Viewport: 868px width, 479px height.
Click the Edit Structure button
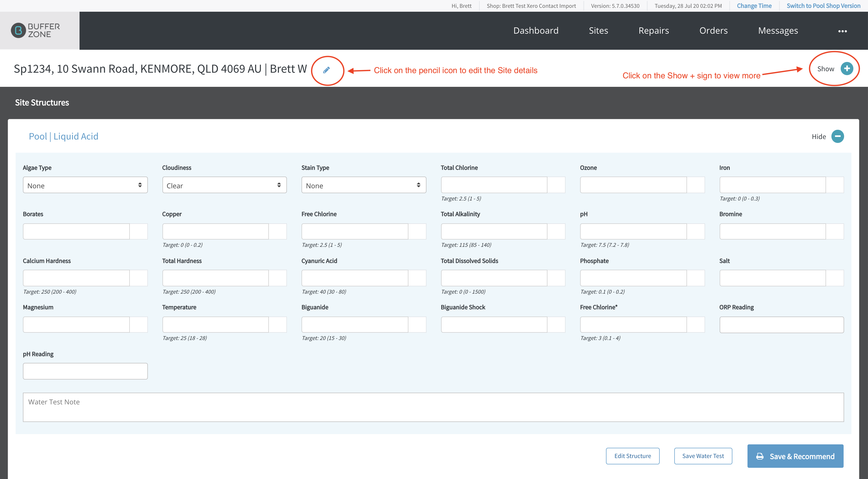(x=633, y=456)
